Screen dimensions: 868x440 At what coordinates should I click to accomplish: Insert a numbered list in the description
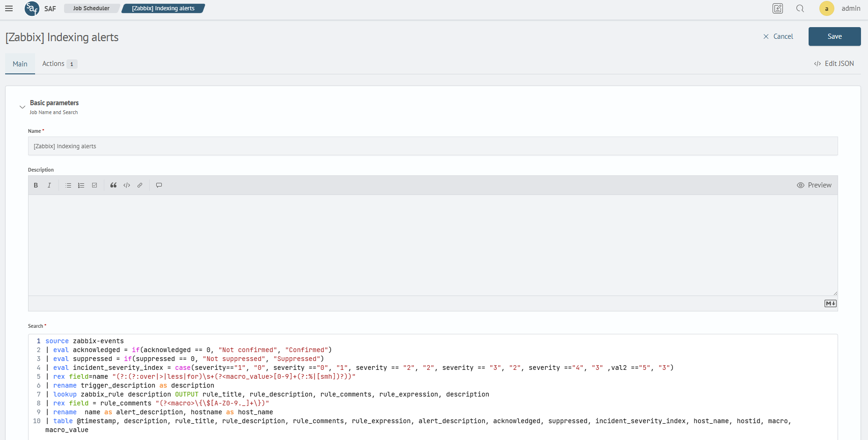(x=81, y=185)
